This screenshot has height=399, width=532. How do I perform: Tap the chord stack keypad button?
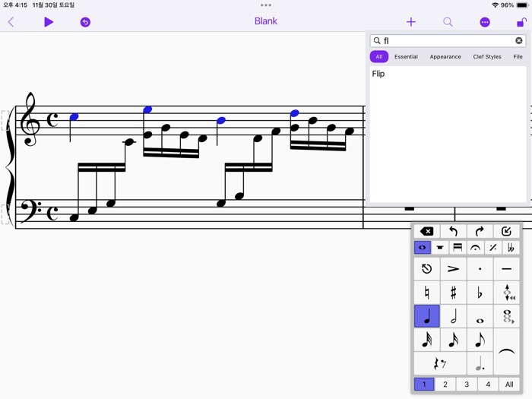(x=506, y=316)
